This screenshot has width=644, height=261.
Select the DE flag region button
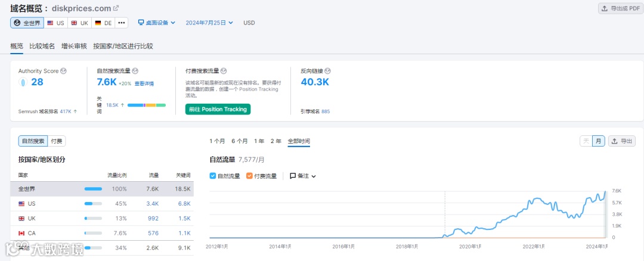tap(103, 23)
